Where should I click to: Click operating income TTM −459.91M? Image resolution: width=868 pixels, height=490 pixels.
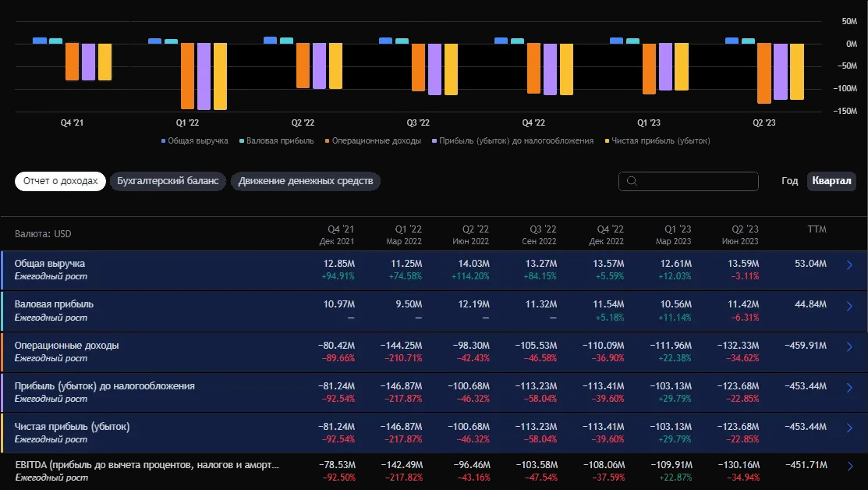click(806, 345)
